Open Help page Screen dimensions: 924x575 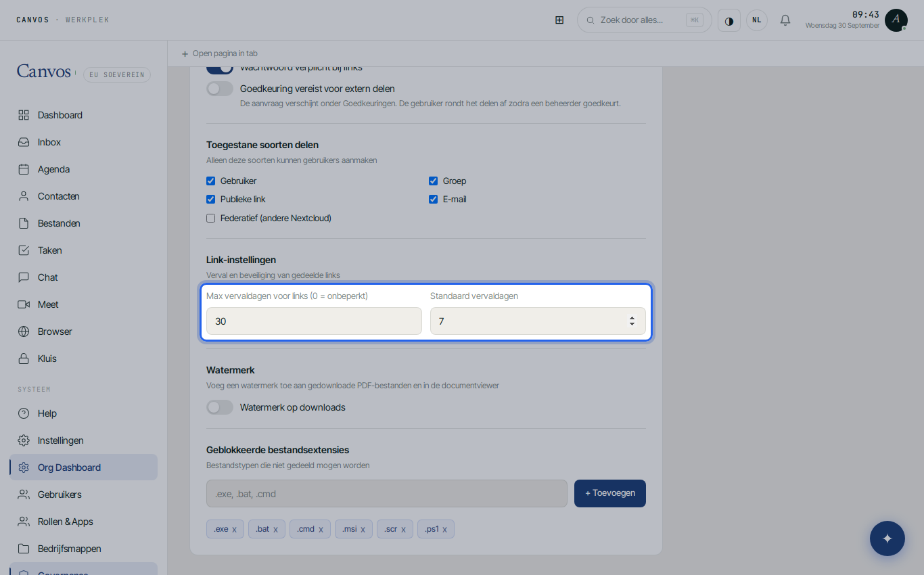(83, 413)
